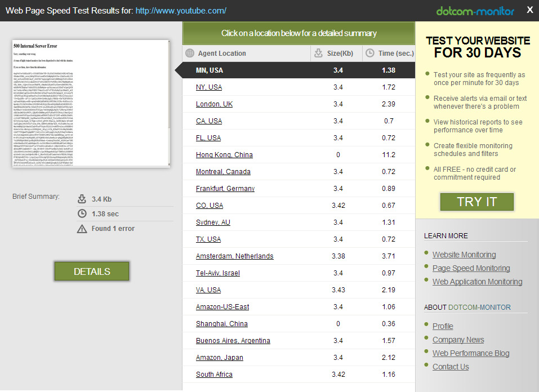Open the Frankfurt, Germany location summary
The width and height of the screenshot is (539, 392).
point(225,189)
